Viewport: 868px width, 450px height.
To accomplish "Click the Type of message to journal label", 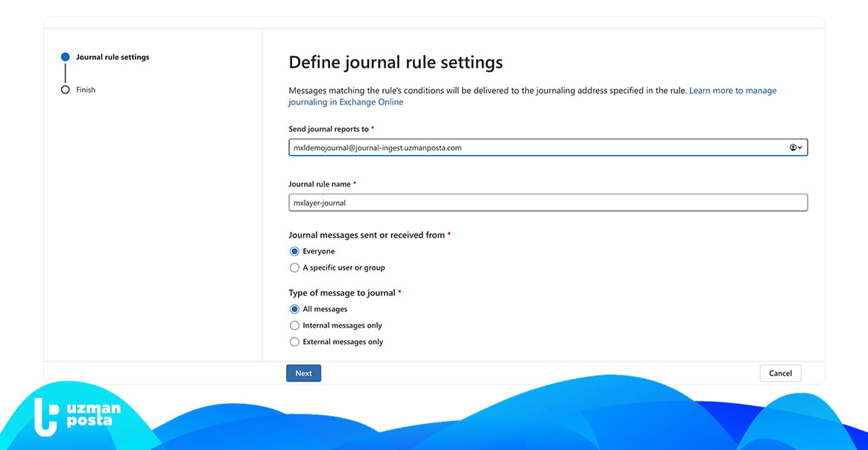I will click(x=342, y=293).
